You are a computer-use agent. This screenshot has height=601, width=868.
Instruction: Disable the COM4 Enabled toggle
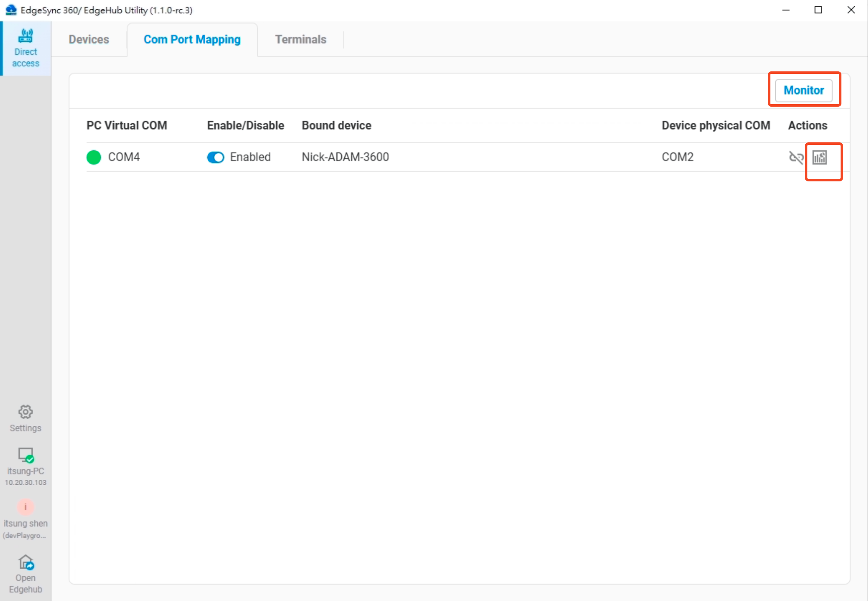click(x=216, y=157)
